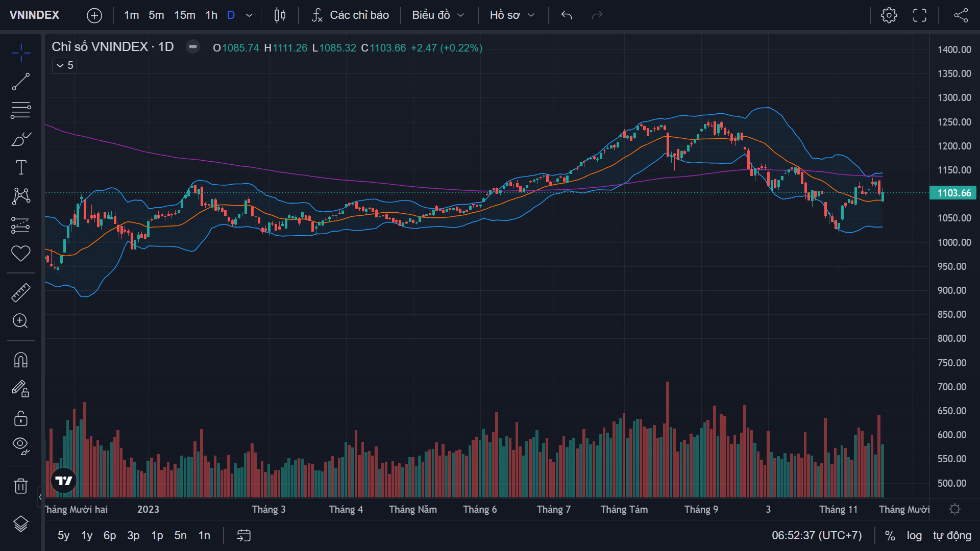Set date range to 5y

63,536
